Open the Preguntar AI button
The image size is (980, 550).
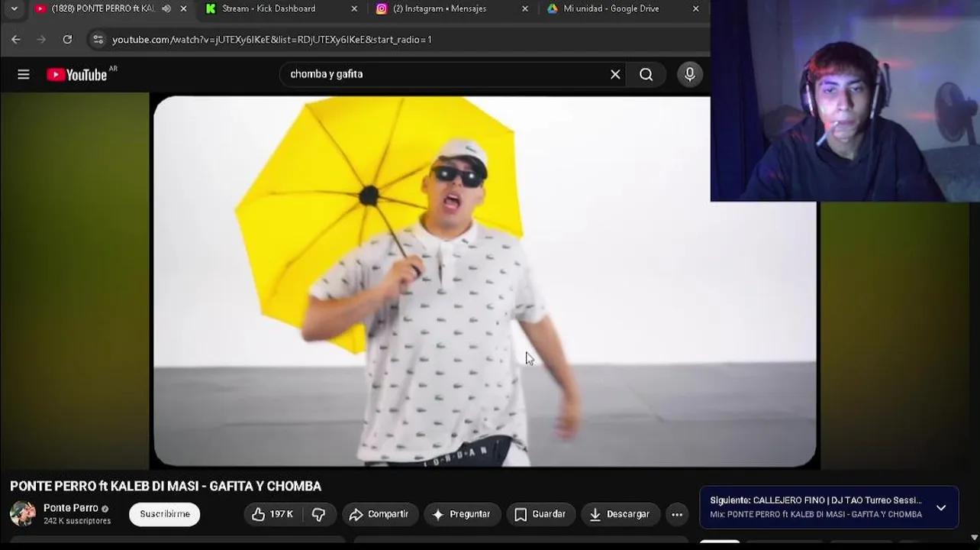pyautogui.click(x=463, y=514)
